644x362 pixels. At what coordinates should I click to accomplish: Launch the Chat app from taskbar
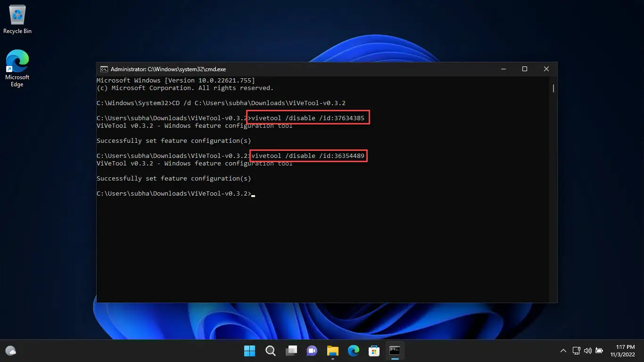312,351
